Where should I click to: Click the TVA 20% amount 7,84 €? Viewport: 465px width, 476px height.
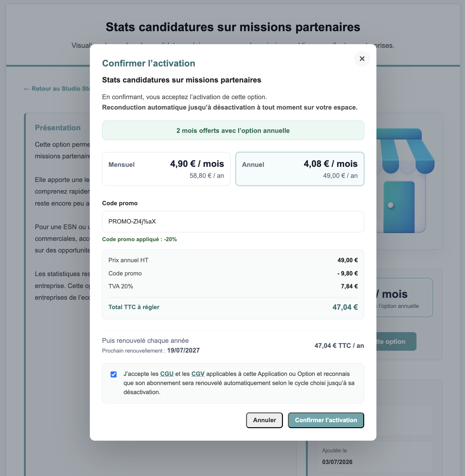point(349,286)
